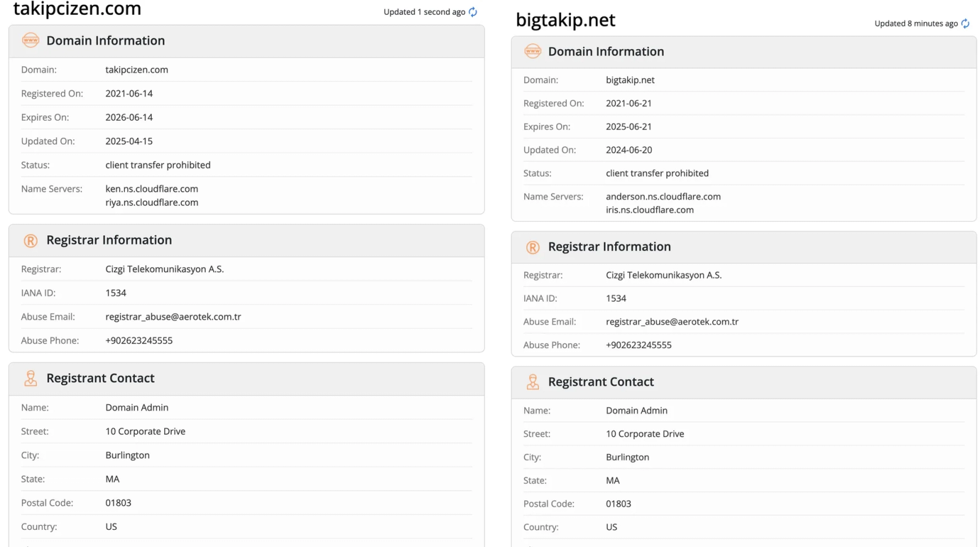980x547 pixels.
Task: Click the bigtakip.net Registrar Information R icon
Action: 532,247
